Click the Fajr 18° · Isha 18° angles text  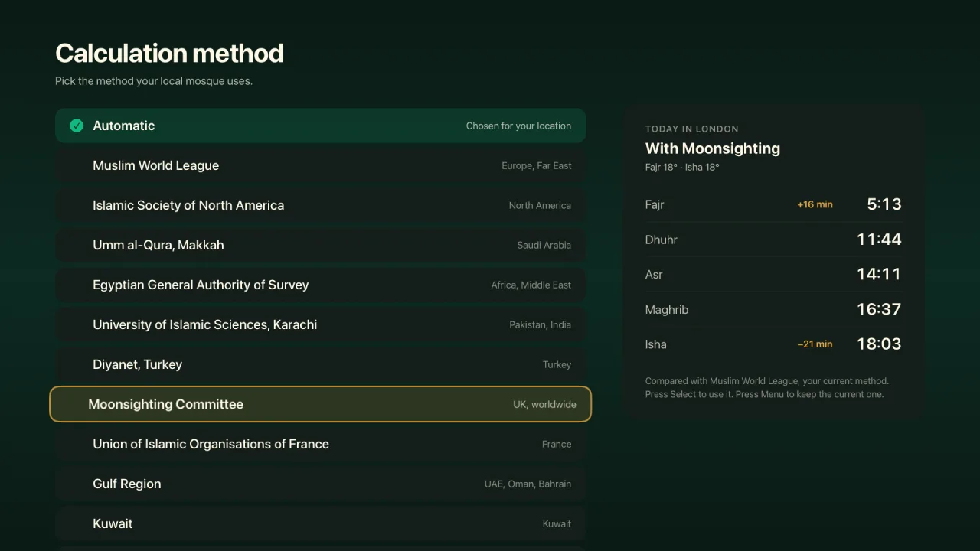click(682, 167)
